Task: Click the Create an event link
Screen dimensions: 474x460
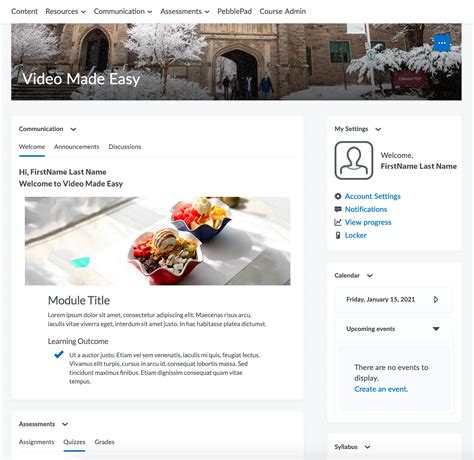Action: [x=381, y=389]
